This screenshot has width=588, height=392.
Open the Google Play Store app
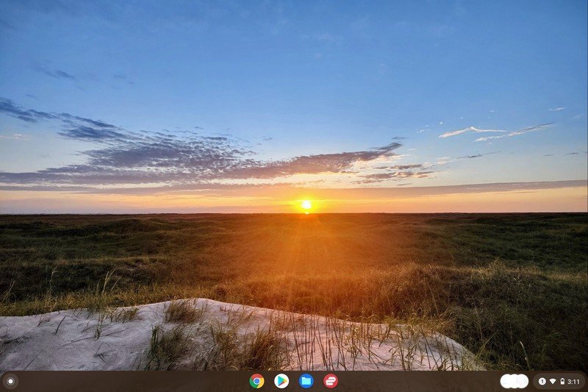282,382
